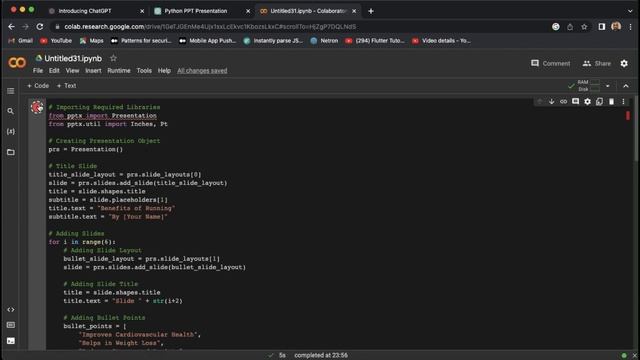Open the browser share icon
Screen dimensions: 640x360
tap(570, 27)
